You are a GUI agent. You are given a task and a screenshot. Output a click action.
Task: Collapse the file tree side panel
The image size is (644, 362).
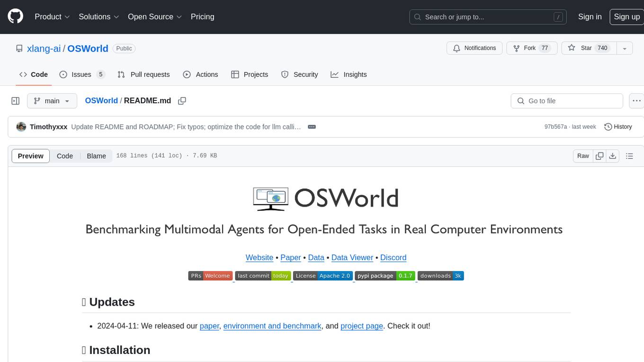(x=15, y=101)
